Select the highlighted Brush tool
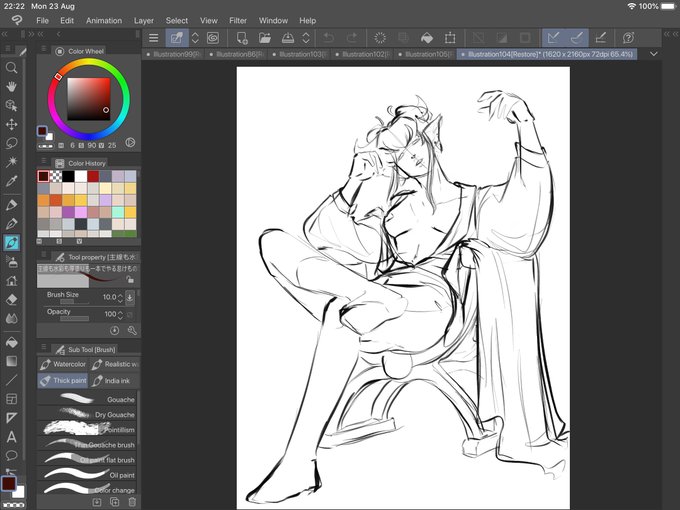Screen dimensions: 680x510 (x=11, y=242)
